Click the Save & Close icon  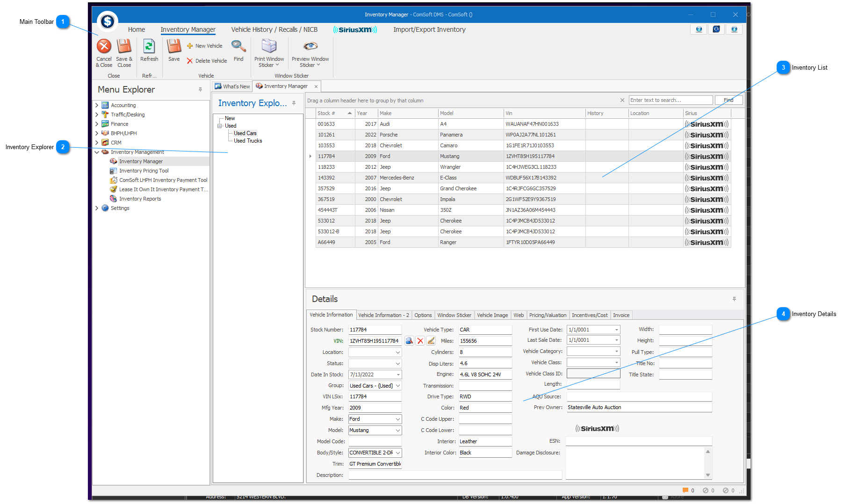(124, 47)
